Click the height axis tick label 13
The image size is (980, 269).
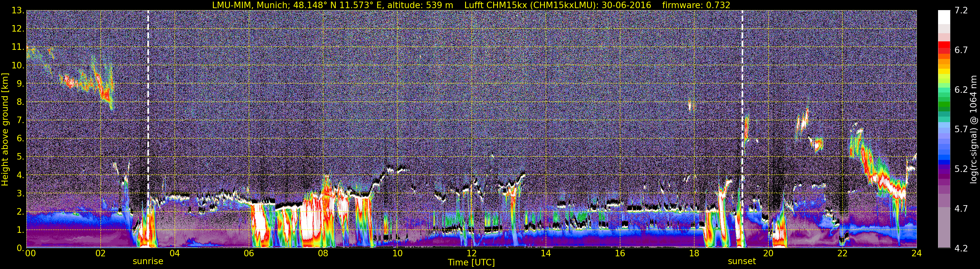point(18,11)
